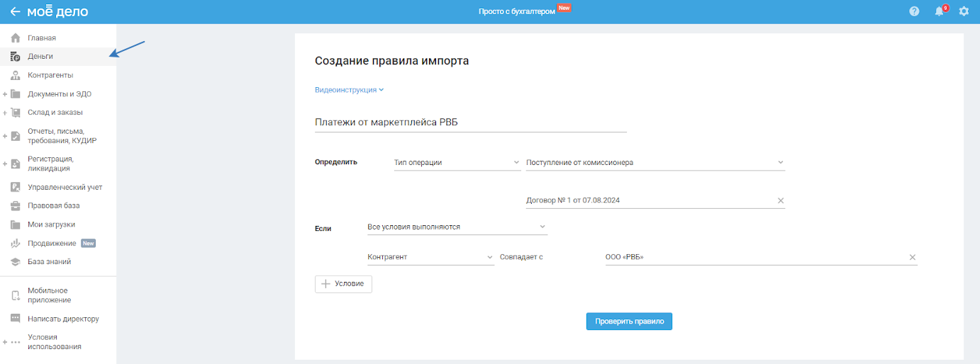Click the rule name input field
The width and height of the screenshot is (980, 364).
click(470, 123)
